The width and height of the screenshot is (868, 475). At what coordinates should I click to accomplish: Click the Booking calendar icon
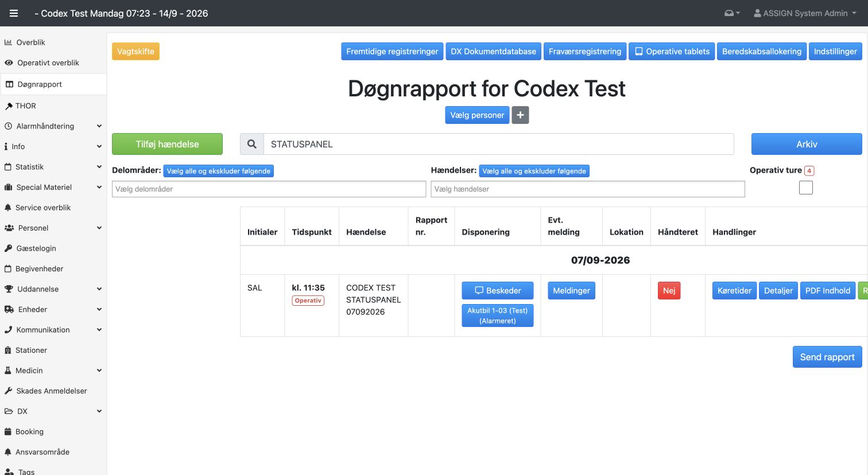pos(8,431)
